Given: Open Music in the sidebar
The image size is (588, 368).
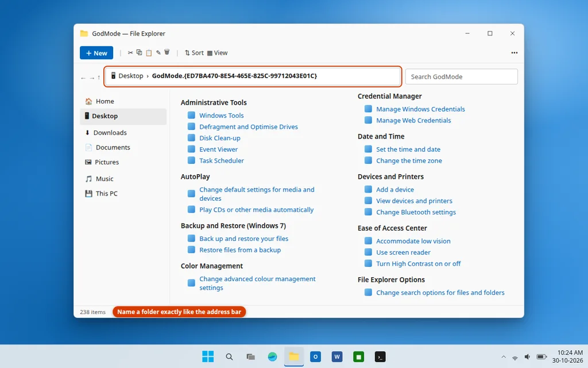Looking at the screenshot, I should pyautogui.click(x=123, y=179).
